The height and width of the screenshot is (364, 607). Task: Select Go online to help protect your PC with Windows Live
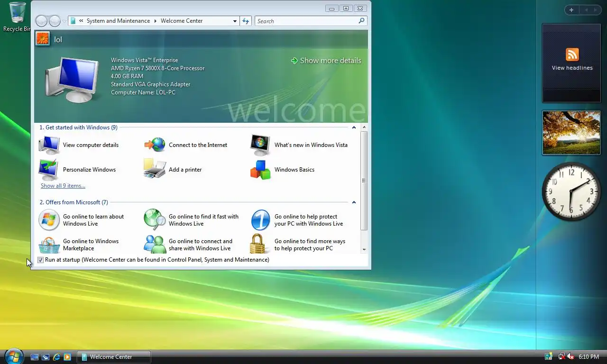297,220
